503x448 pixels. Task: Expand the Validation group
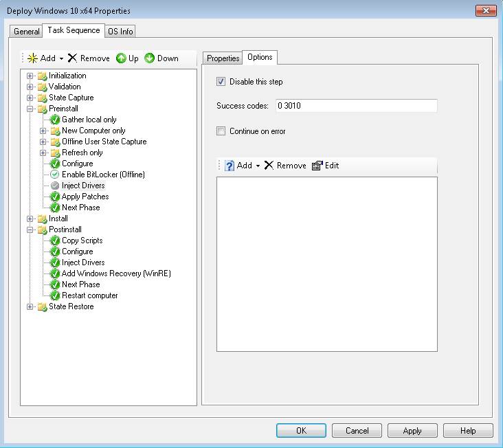tap(30, 87)
